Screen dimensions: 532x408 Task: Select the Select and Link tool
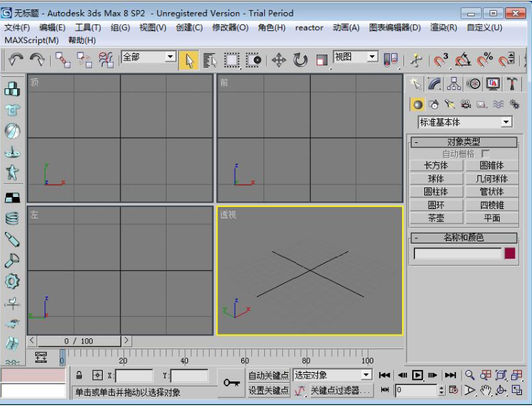coord(63,60)
